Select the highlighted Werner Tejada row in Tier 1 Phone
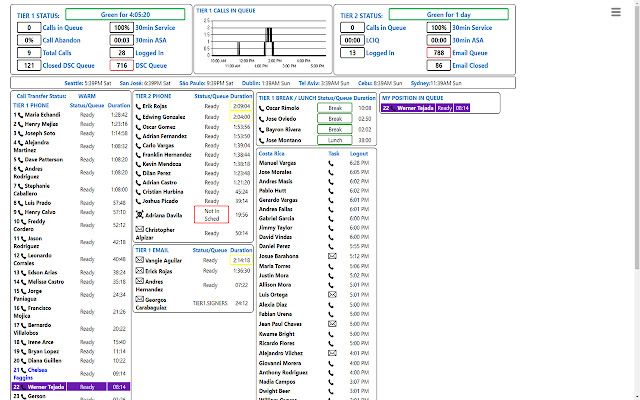640x400 pixels. [70, 386]
